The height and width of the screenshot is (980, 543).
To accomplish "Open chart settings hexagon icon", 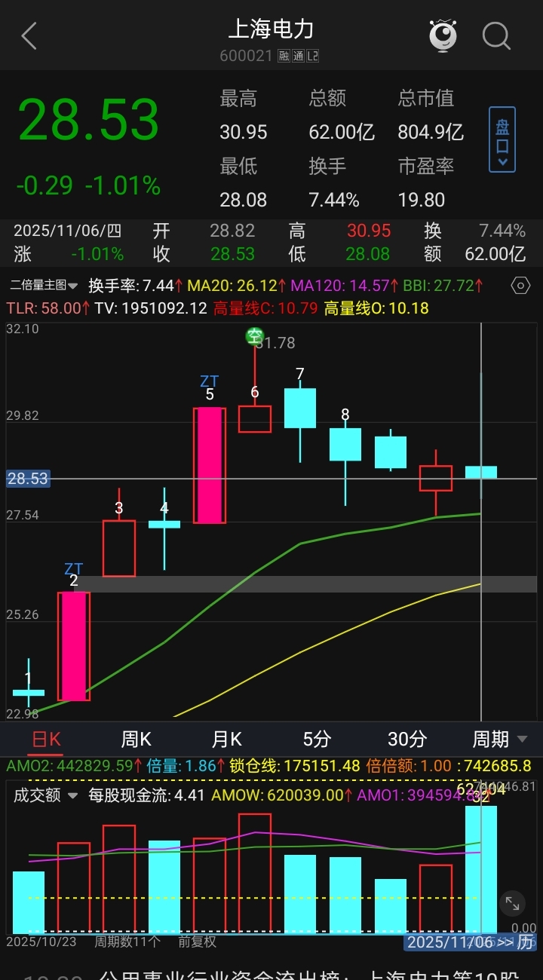I will [x=520, y=286].
